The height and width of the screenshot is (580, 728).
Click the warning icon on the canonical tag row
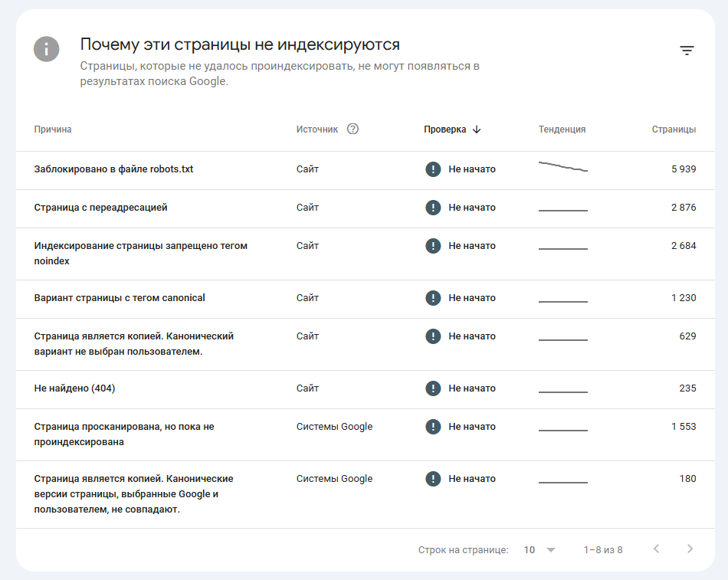[434, 298]
